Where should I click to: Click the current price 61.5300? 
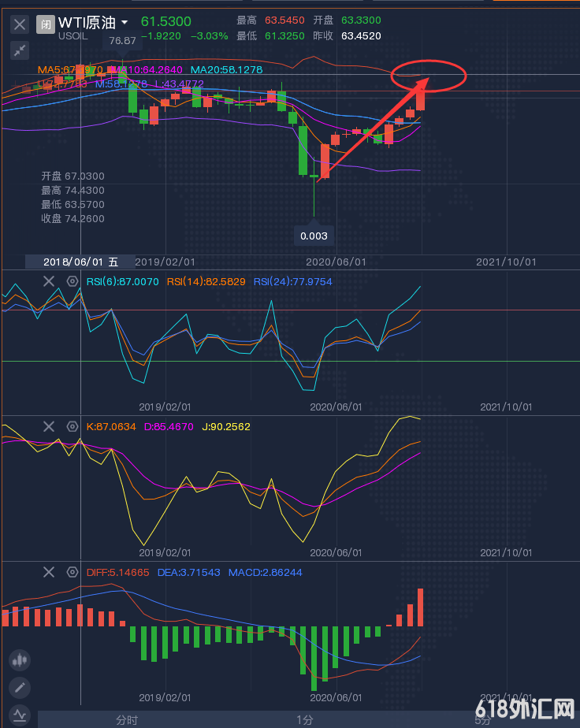(x=165, y=21)
